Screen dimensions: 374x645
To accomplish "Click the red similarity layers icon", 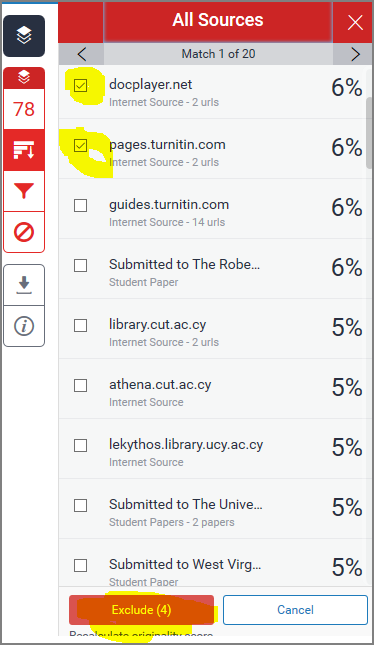I will pyautogui.click(x=24, y=78).
